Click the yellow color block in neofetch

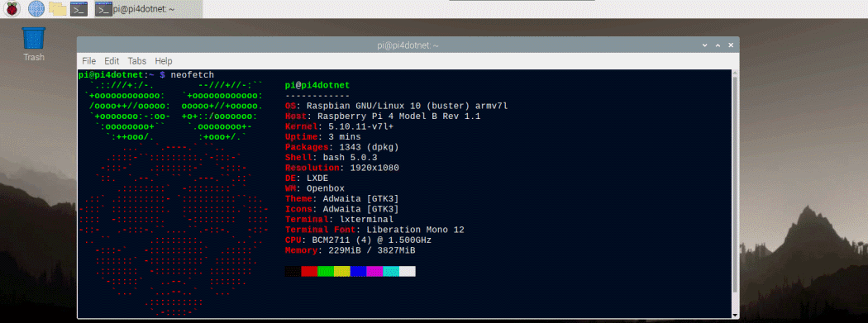(342, 272)
